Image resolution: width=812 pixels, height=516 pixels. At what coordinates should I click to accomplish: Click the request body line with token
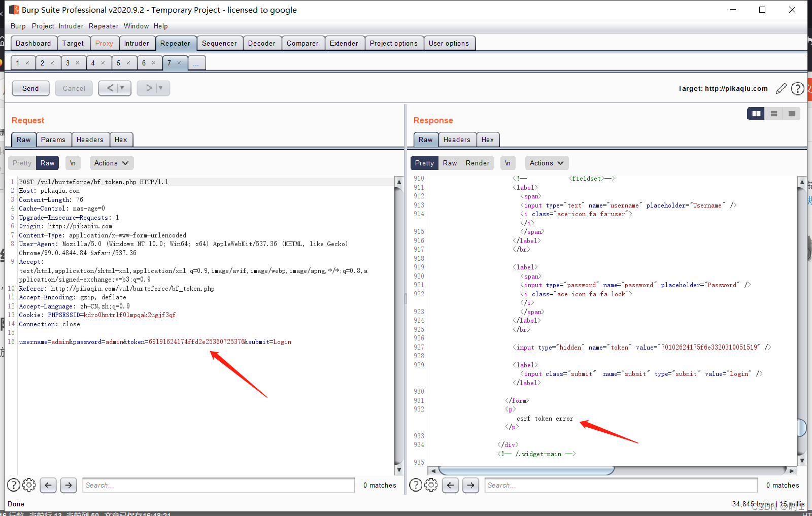point(155,342)
